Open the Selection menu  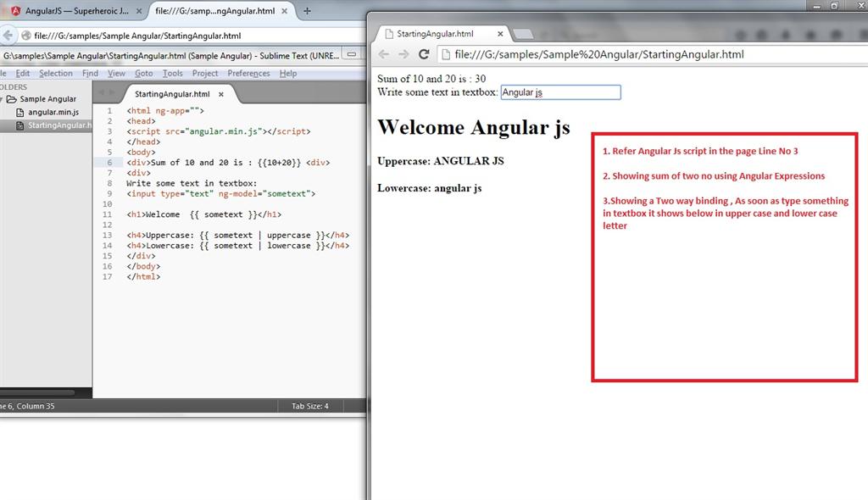[x=55, y=73]
